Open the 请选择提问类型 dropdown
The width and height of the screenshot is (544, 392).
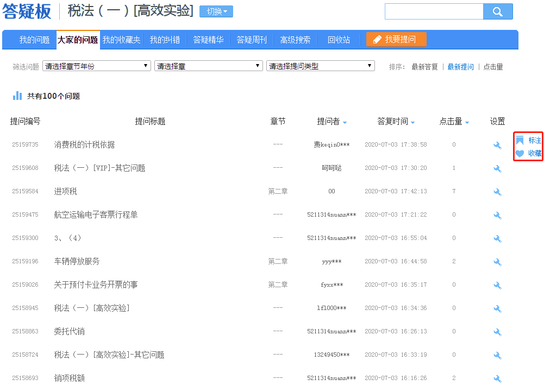(x=320, y=65)
